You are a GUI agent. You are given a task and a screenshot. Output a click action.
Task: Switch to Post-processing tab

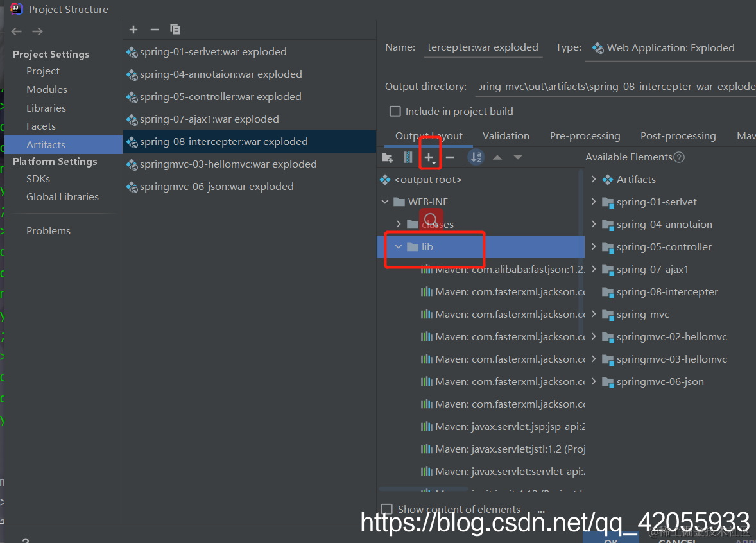(678, 136)
